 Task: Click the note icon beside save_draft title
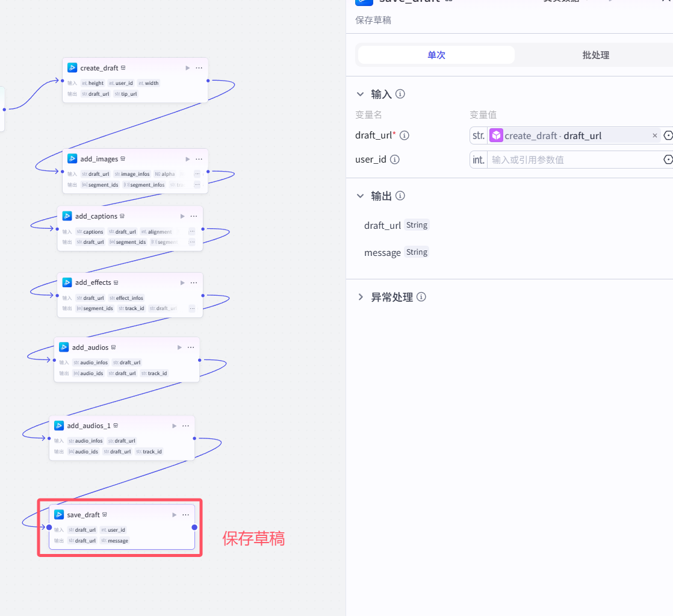pyautogui.click(x=104, y=515)
